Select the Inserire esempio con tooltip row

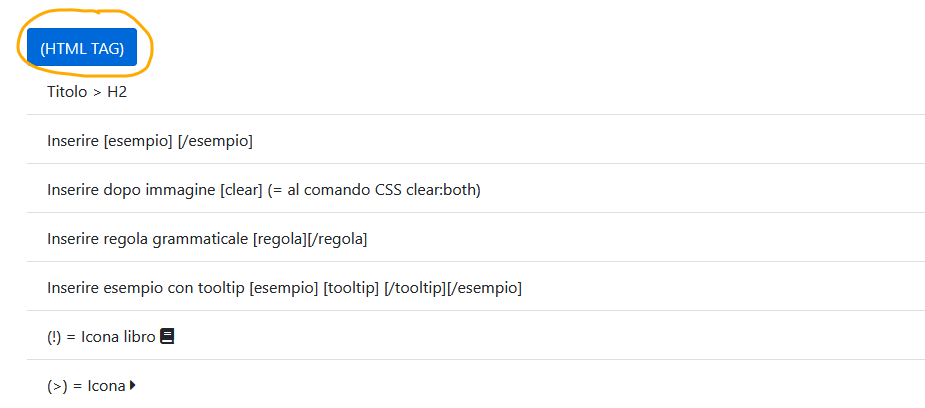[x=476, y=288]
